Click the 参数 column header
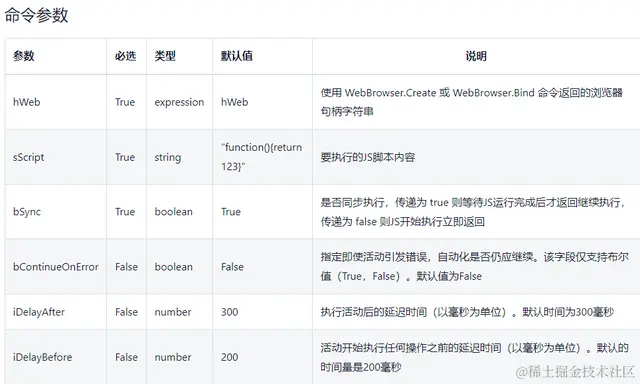This screenshot has width=640, height=384. click(x=24, y=56)
